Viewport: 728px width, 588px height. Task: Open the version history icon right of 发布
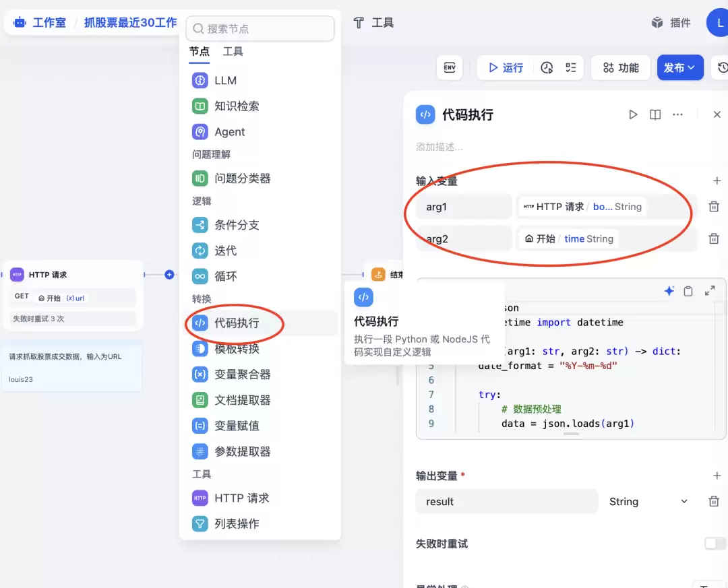click(723, 68)
